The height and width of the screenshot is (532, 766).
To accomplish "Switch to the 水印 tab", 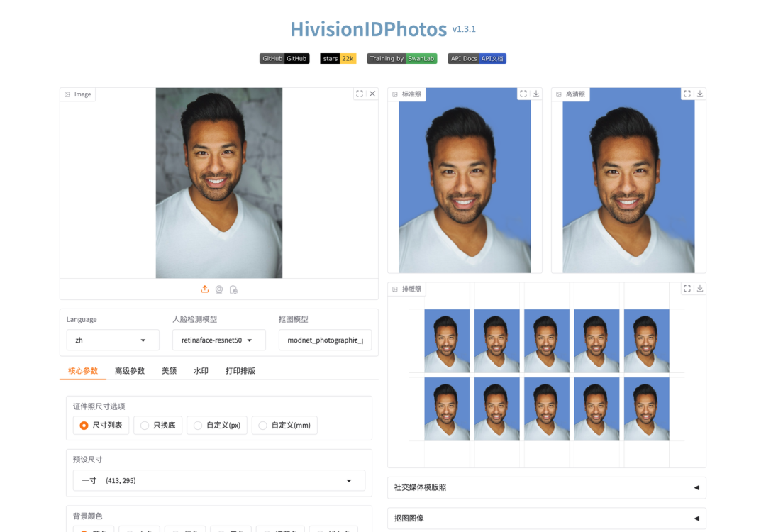I will click(201, 371).
